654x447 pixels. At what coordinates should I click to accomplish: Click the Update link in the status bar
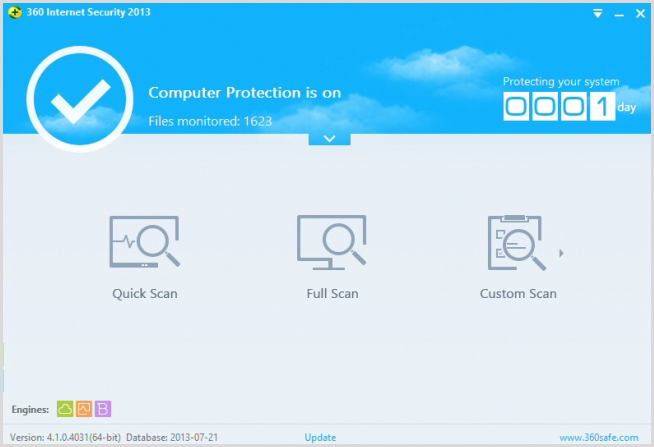click(x=320, y=437)
